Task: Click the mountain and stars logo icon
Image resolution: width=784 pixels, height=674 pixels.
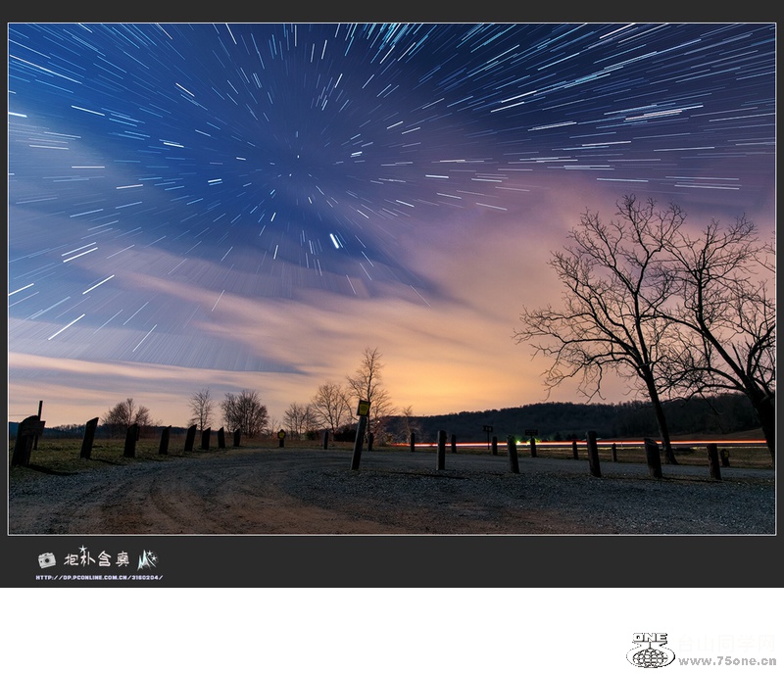Action: 147,559
